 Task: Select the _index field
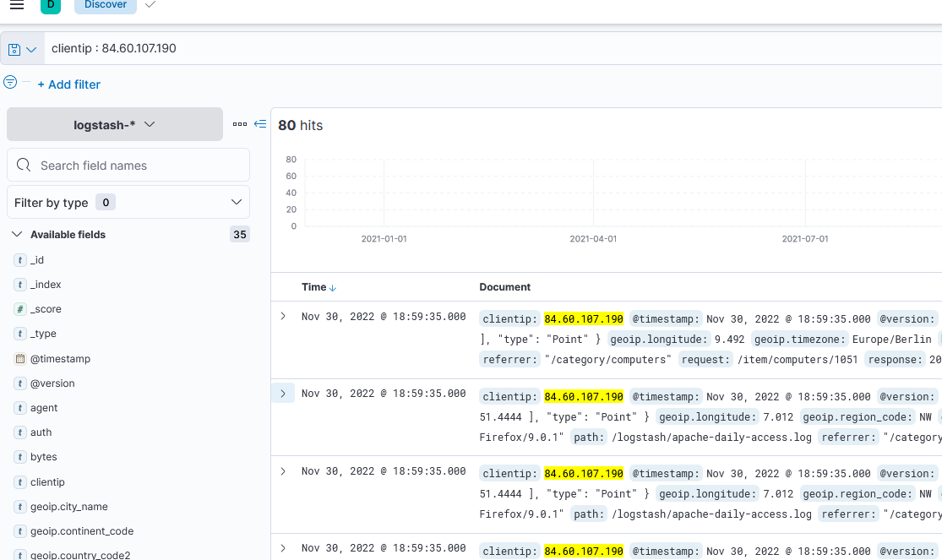pyautogui.click(x=46, y=284)
